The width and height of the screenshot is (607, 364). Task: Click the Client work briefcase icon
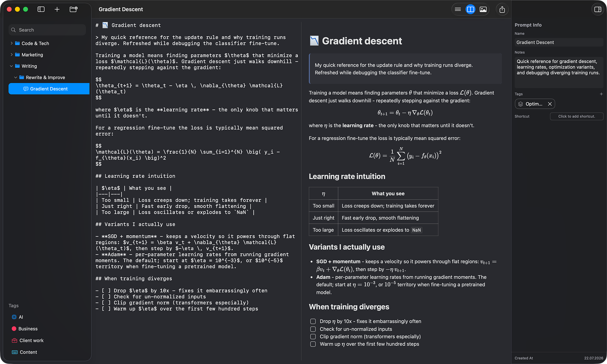(14, 340)
